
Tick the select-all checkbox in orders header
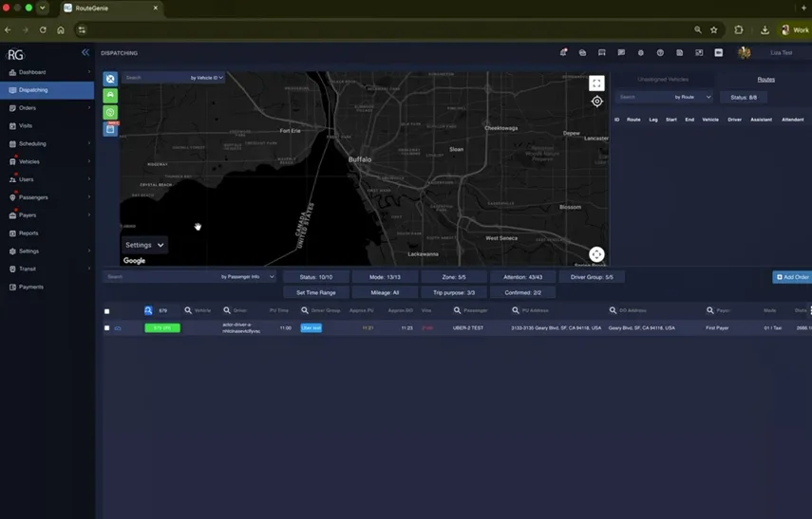107,311
